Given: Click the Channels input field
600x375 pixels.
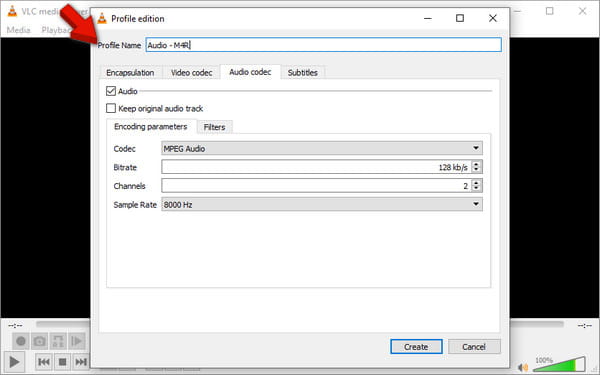Looking at the screenshot, I should click(317, 186).
